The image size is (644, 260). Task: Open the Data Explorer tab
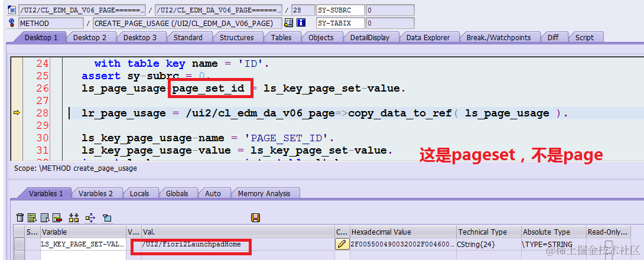[x=428, y=37]
